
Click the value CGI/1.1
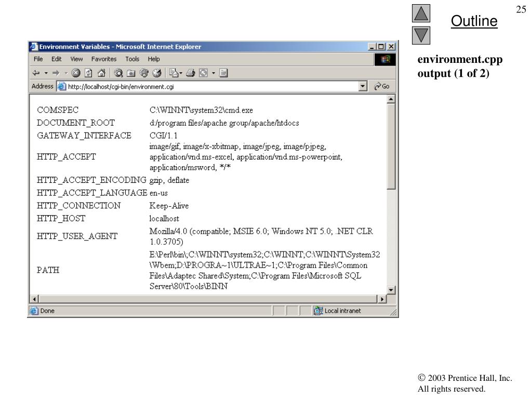pos(163,136)
